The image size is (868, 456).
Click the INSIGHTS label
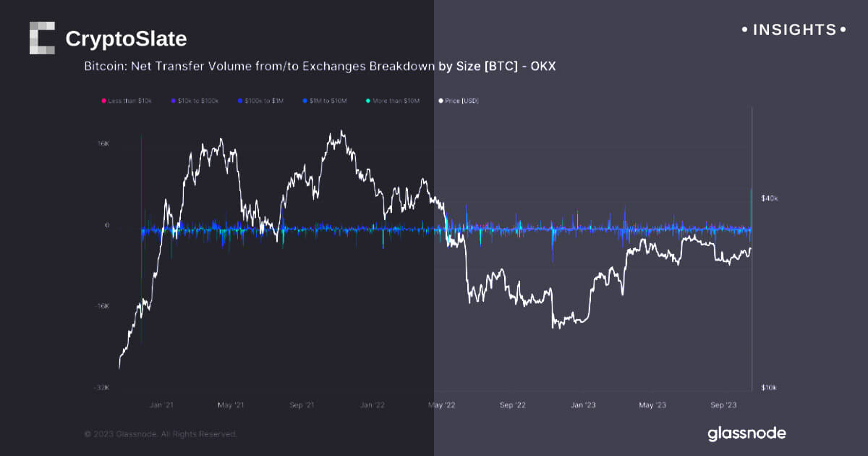(794, 30)
